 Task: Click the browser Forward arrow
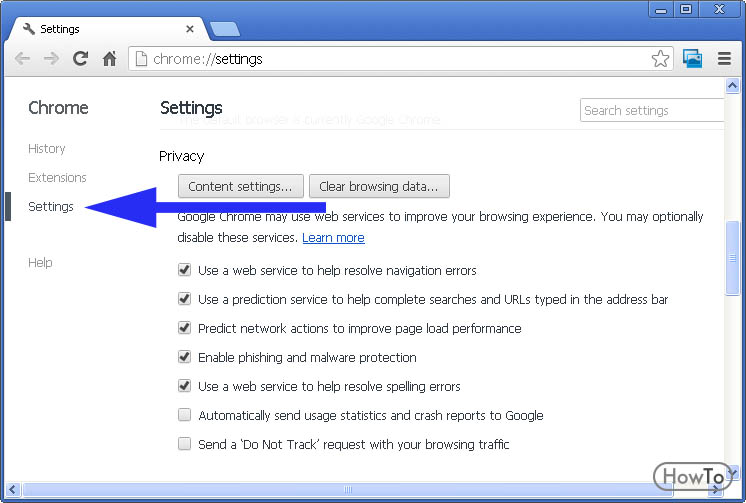pyautogui.click(x=51, y=59)
